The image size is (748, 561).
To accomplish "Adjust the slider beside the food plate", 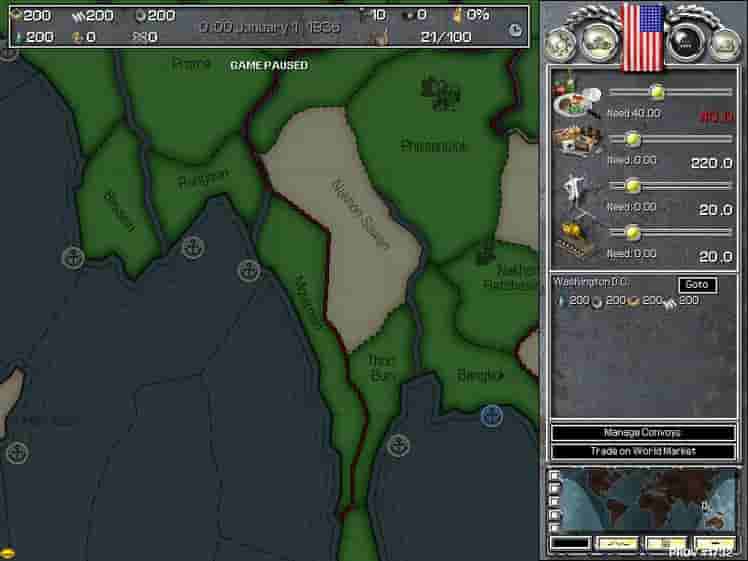I will tap(670, 91).
